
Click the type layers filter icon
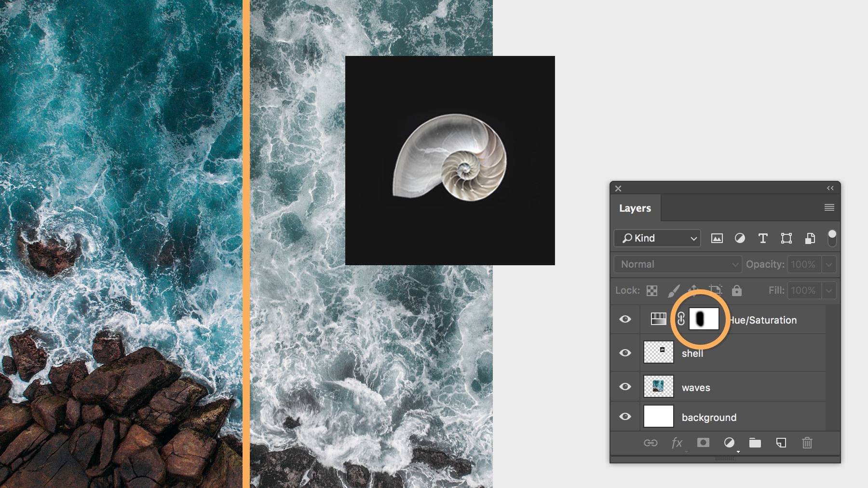pyautogui.click(x=763, y=238)
